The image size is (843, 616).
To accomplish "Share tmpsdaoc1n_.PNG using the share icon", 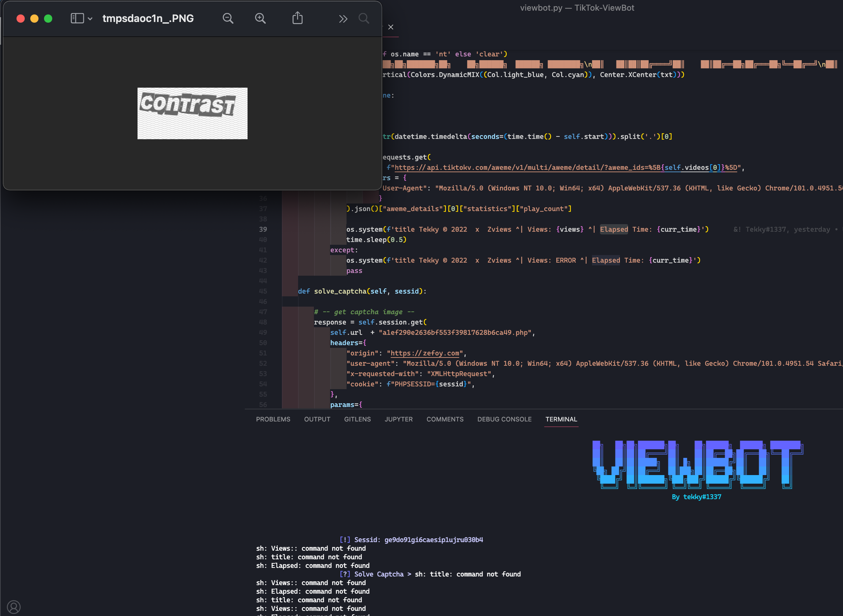I will (297, 18).
